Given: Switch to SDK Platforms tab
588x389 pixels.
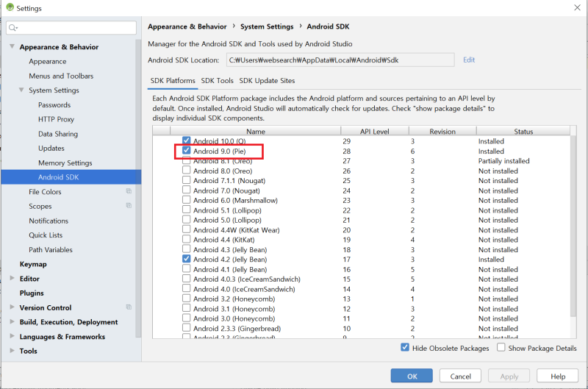Looking at the screenshot, I should click(173, 81).
